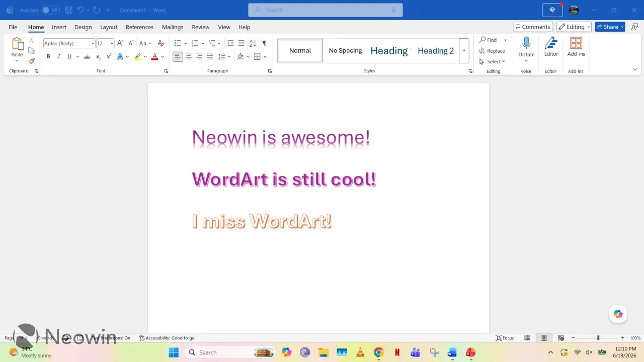Select the Format Painter brush
This screenshot has width=644, height=362.
[32, 61]
